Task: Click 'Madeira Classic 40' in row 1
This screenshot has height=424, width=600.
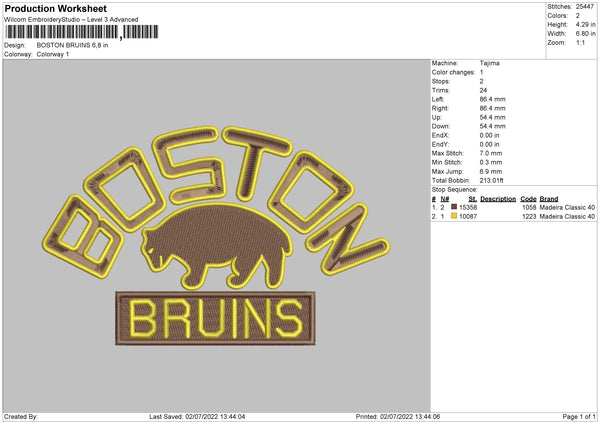Action: [x=567, y=207]
